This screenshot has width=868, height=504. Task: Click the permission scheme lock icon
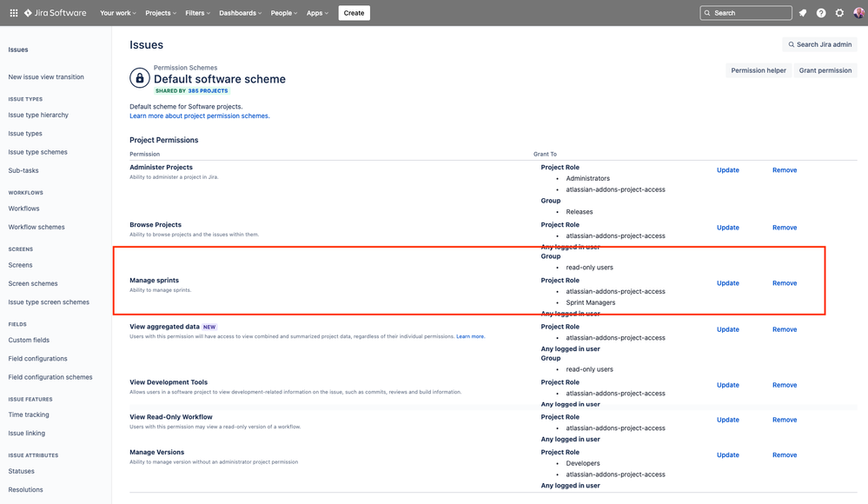coord(140,78)
